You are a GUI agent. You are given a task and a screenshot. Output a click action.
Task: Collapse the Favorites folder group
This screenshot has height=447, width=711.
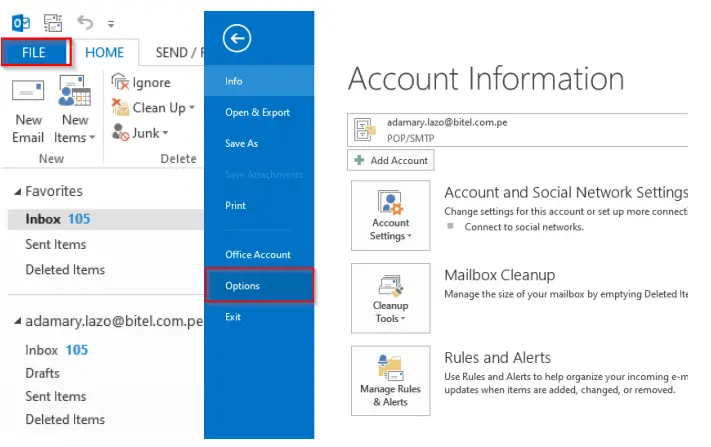(18, 191)
